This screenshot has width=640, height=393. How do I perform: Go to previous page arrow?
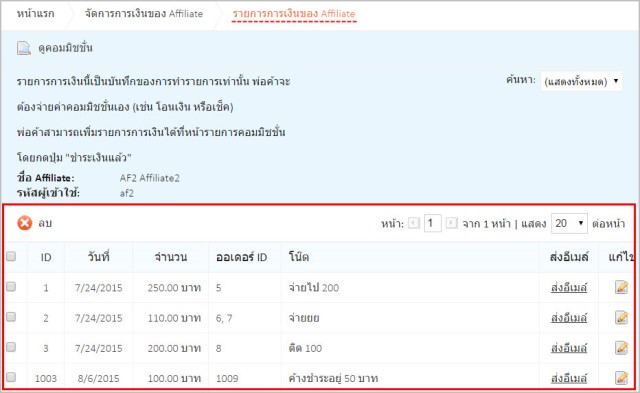413,223
